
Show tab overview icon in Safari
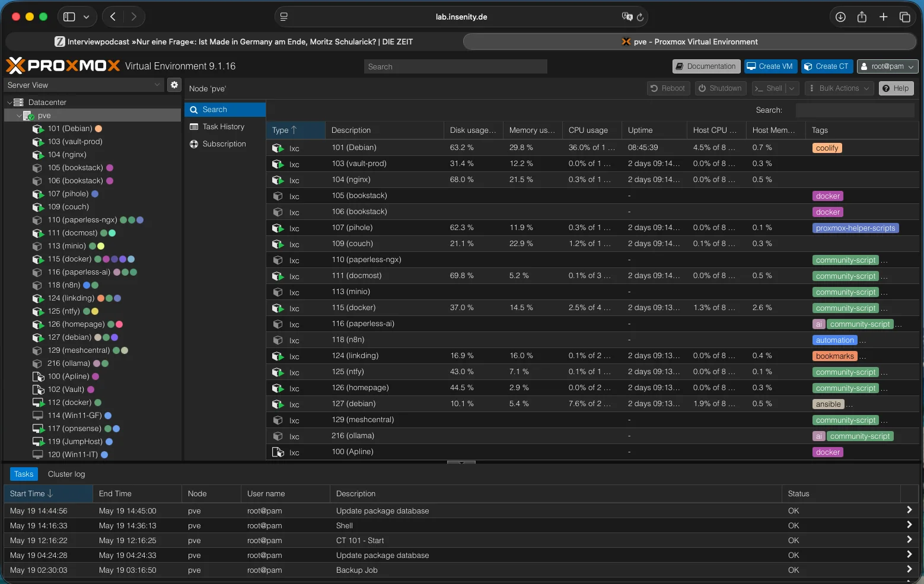click(904, 17)
